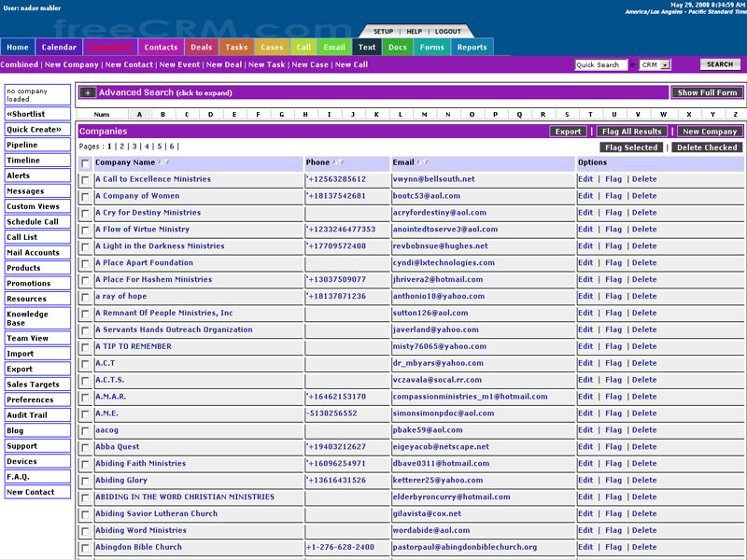747x560 pixels.
Task: Open Knowledge Base in the sidebar
Action: tap(37, 318)
